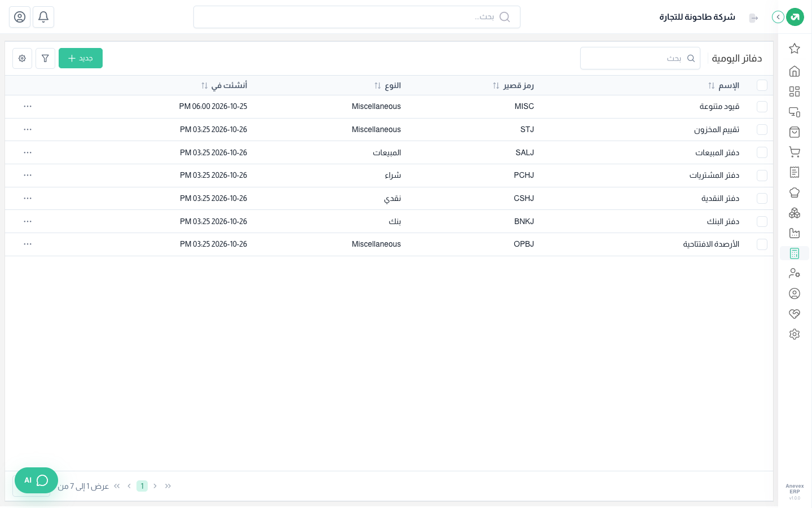Open the shopping cart icon in sidebar
This screenshot has width=812, height=508.
click(x=795, y=152)
